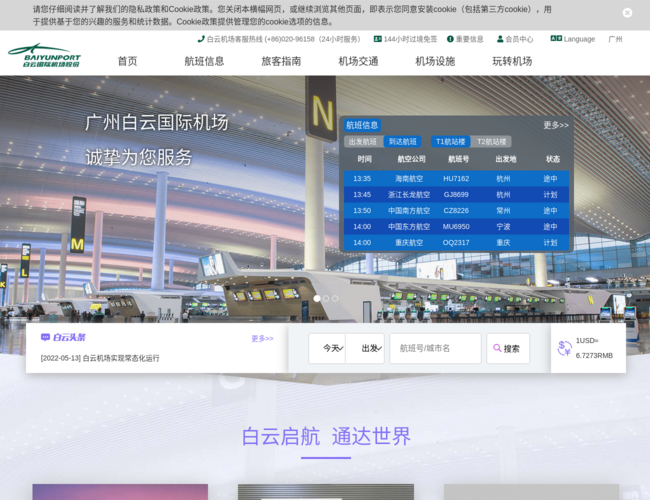Click the search magnifier icon
The width and height of the screenshot is (650, 500).
point(497,348)
